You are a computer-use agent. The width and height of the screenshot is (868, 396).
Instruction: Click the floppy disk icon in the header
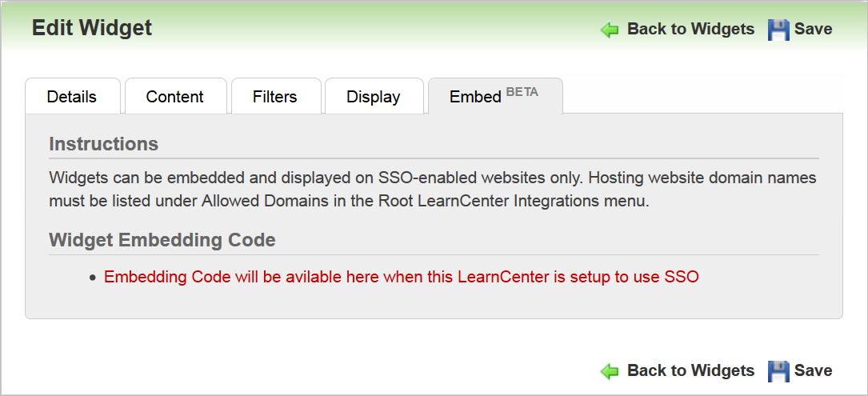[x=778, y=30]
